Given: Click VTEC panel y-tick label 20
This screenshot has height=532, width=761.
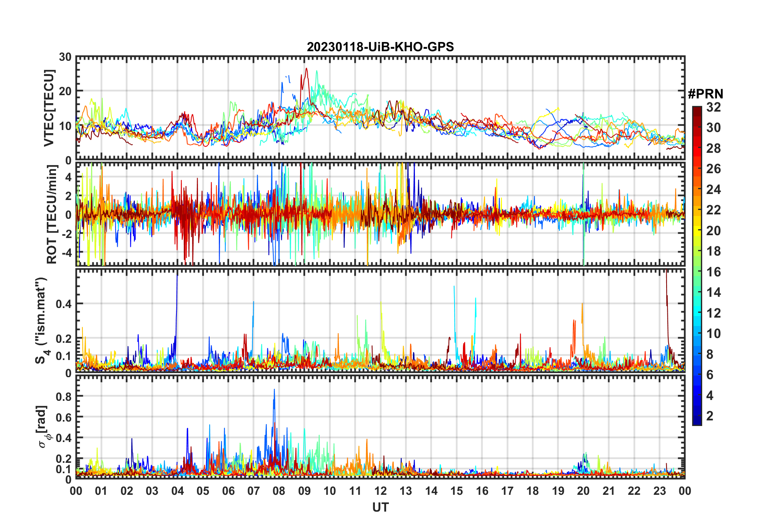Looking at the screenshot, I should click(65, 92).
